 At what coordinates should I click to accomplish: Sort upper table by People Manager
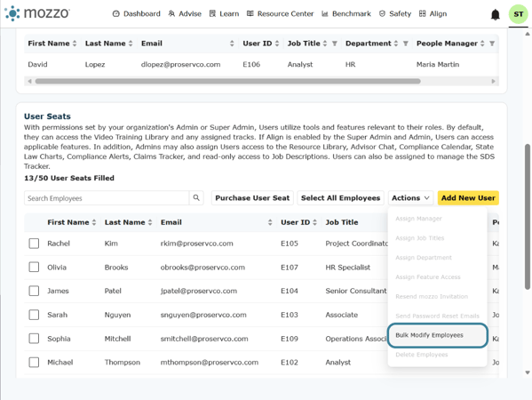482,44
